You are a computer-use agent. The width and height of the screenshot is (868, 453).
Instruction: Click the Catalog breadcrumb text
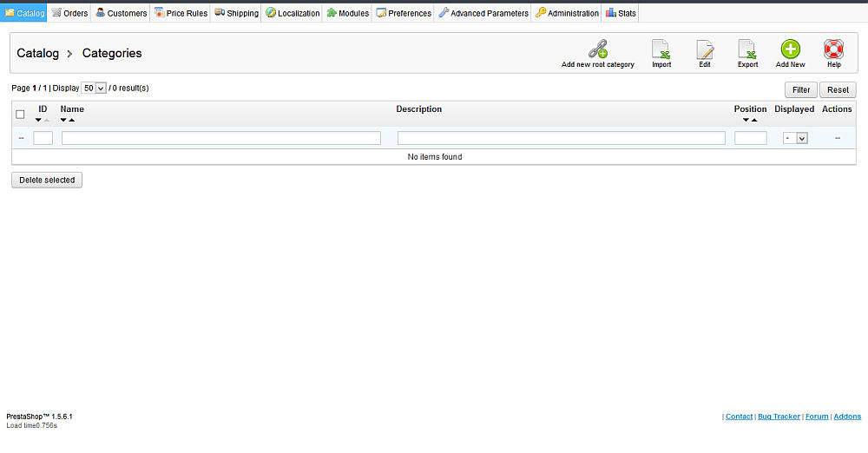pyautogui.click(x=37, y=53)
